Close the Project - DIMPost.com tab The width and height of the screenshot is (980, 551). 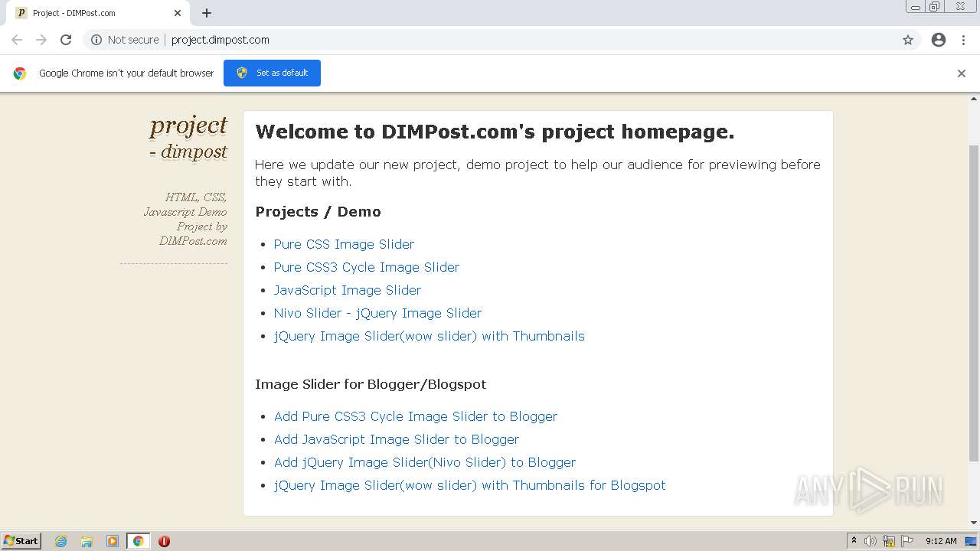[x=178, y=13]
